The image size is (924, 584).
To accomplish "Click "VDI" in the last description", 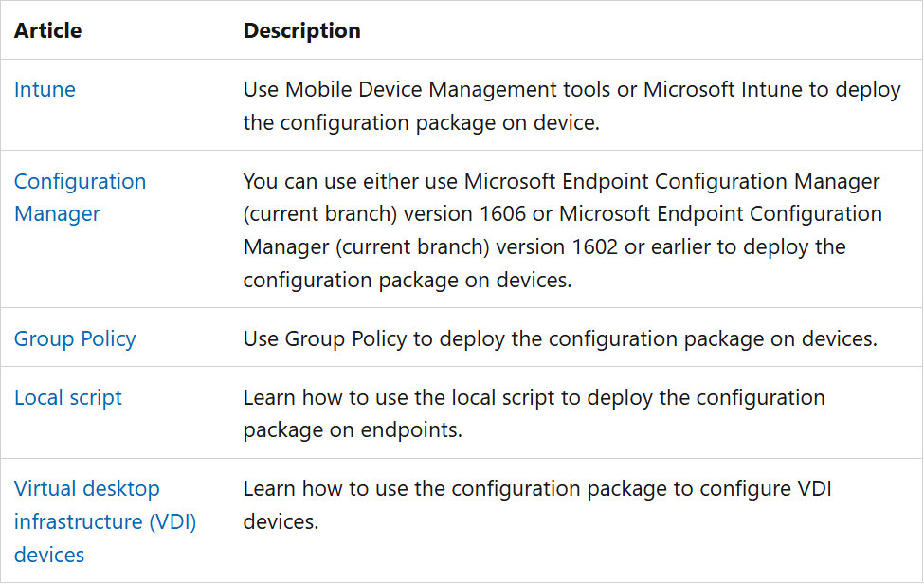I will point(814,489).
